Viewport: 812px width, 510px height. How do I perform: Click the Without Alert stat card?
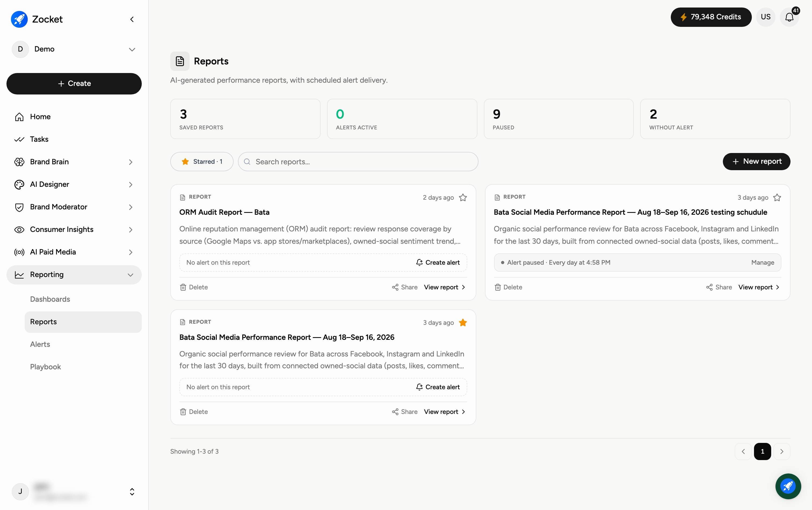(x=715, y=119)
